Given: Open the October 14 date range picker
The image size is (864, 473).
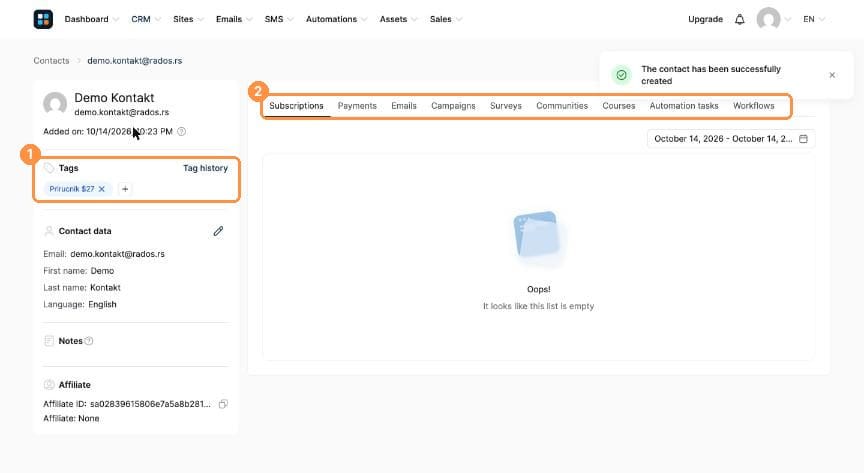Looking at the screenshot, I should tap(731, 139).
